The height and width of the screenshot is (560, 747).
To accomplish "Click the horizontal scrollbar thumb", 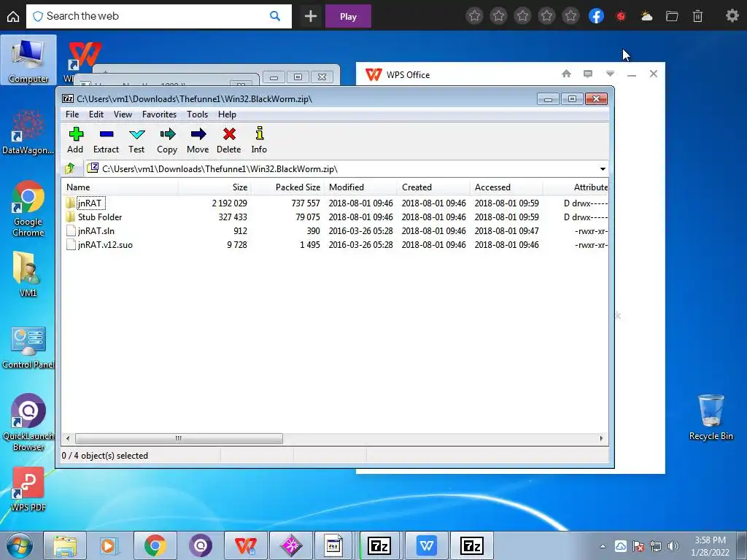I will click(179, 438).
